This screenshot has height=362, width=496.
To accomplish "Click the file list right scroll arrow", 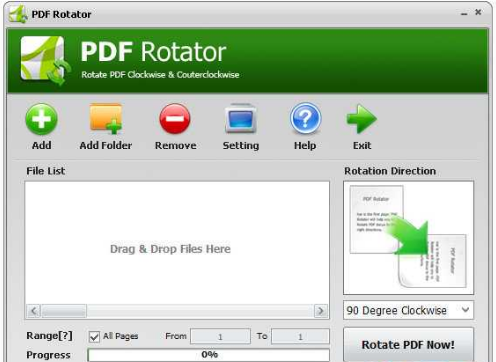I will point(321,311).
